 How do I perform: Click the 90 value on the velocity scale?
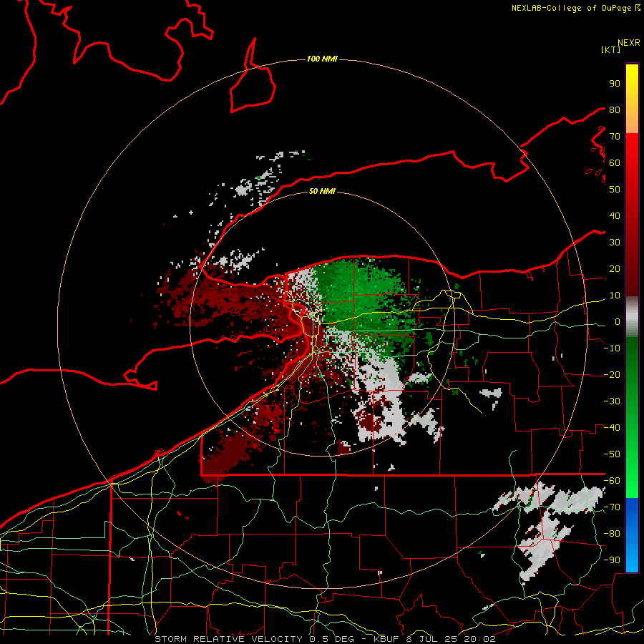tap(615, 84)
